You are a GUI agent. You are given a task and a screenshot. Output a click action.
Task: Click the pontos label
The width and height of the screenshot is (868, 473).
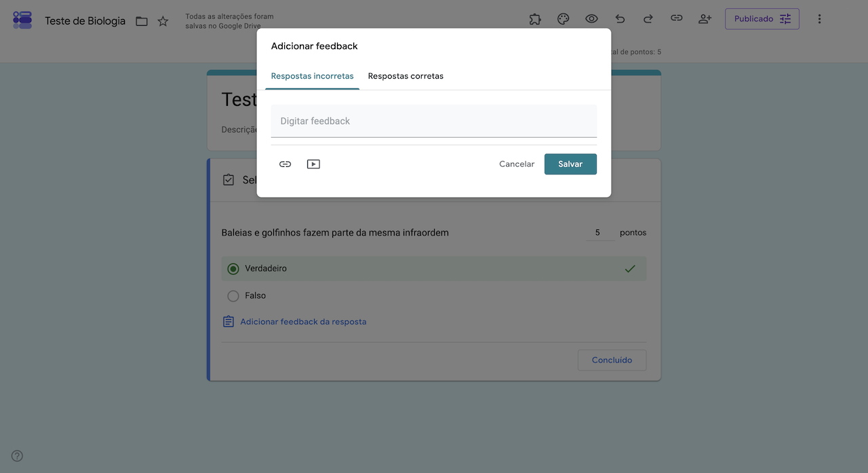(x=633, y=233)
